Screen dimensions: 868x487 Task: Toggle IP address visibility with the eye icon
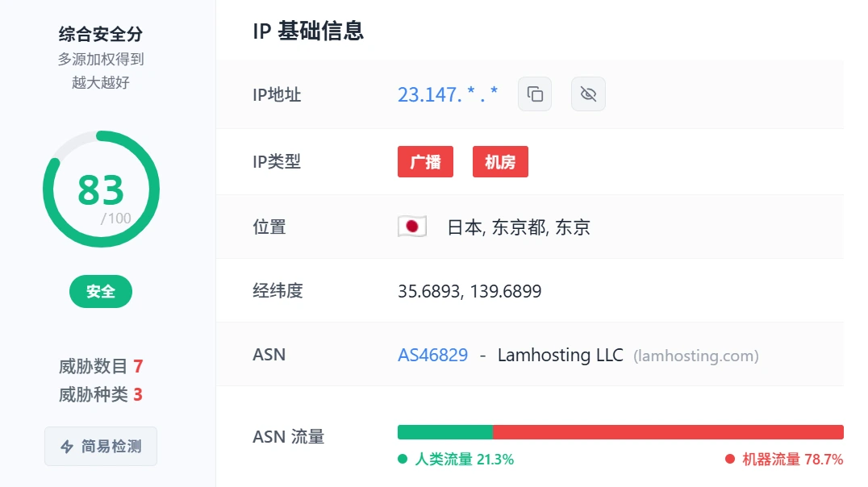(x=588, y=94)
